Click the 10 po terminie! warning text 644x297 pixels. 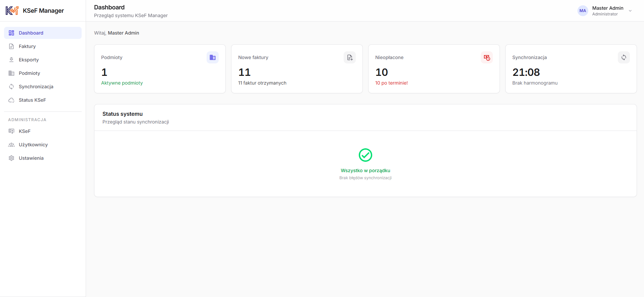(x=391, y=83)
